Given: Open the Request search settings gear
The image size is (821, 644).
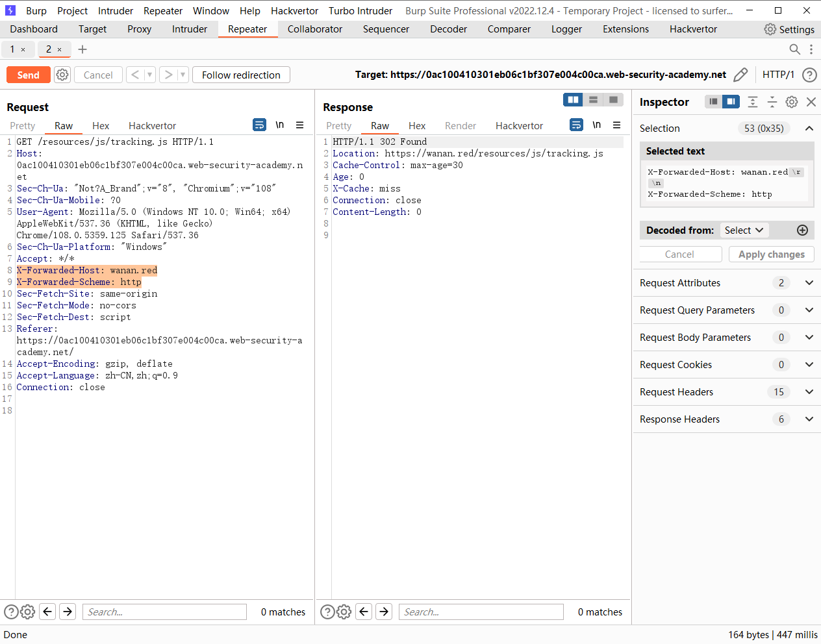Looking at the screenshot, I should [x=27, y=612].
